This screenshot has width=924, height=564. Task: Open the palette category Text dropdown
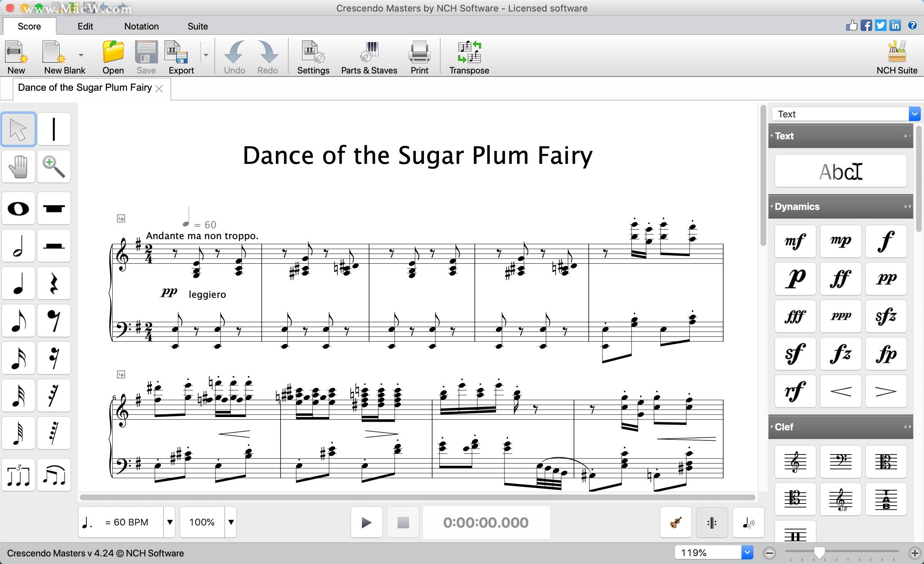(x=914, y=114)
